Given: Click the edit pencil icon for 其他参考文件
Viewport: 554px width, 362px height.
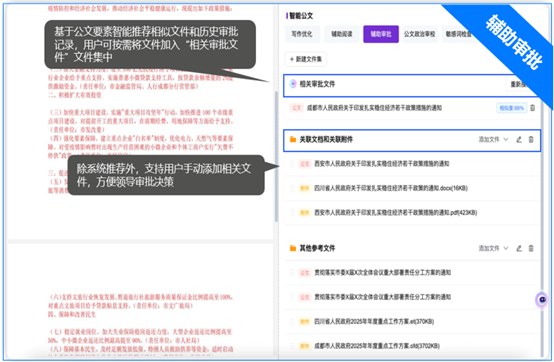Looking at the screenshot, I should [x=519, y=248].
